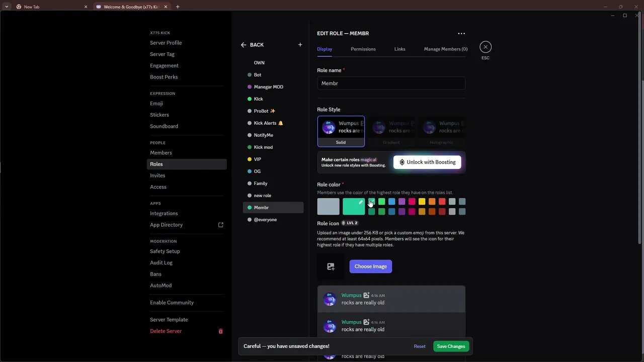Viewport: 644px width, 362px height.
Task: Choose the bright blue color swatch
Action: 391,202
